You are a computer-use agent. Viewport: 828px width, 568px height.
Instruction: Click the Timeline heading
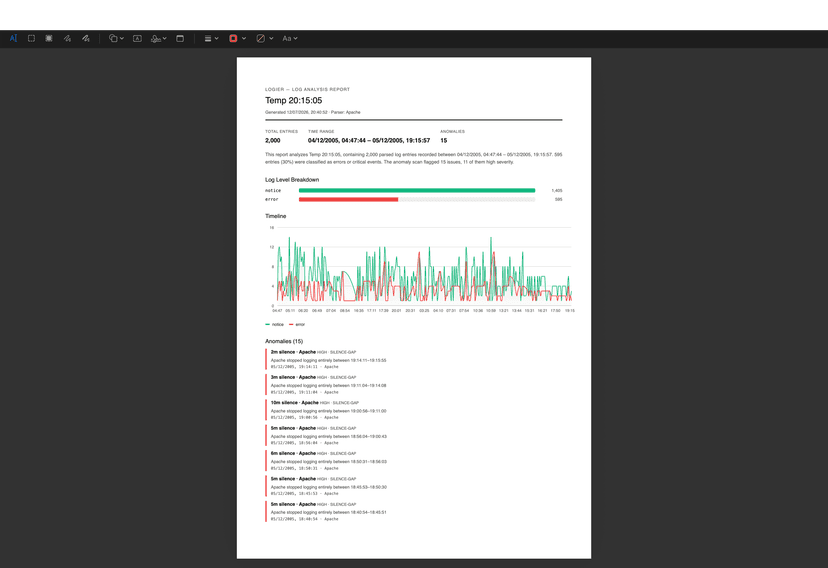(276, 216)
